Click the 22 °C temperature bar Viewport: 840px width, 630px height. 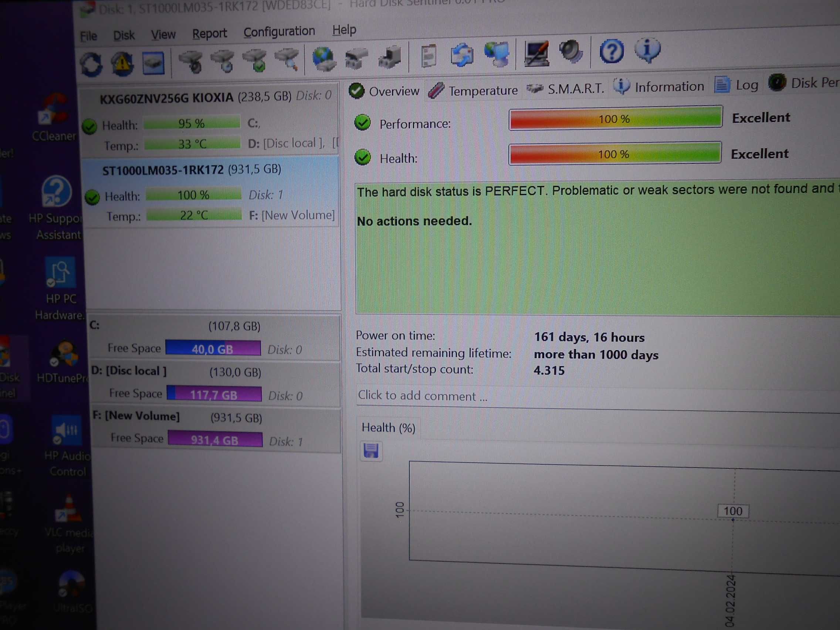click(x=194, y=215)
